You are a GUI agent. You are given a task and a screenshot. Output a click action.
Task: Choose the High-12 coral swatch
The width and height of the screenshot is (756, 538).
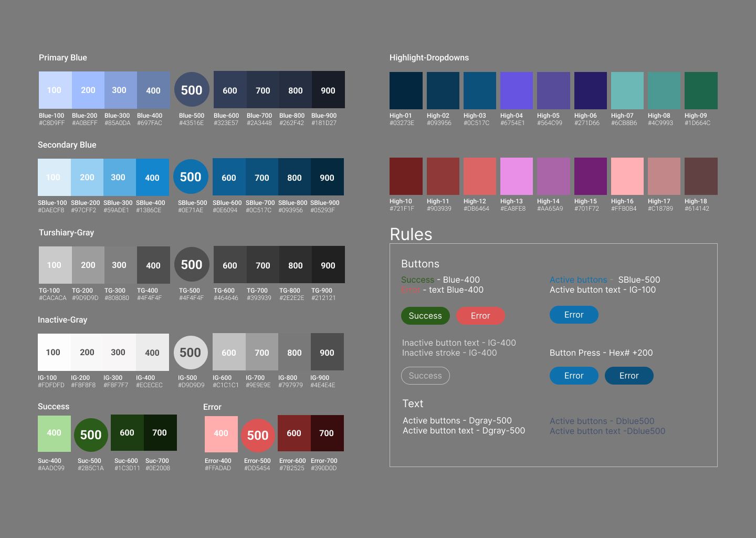(480, 176)
